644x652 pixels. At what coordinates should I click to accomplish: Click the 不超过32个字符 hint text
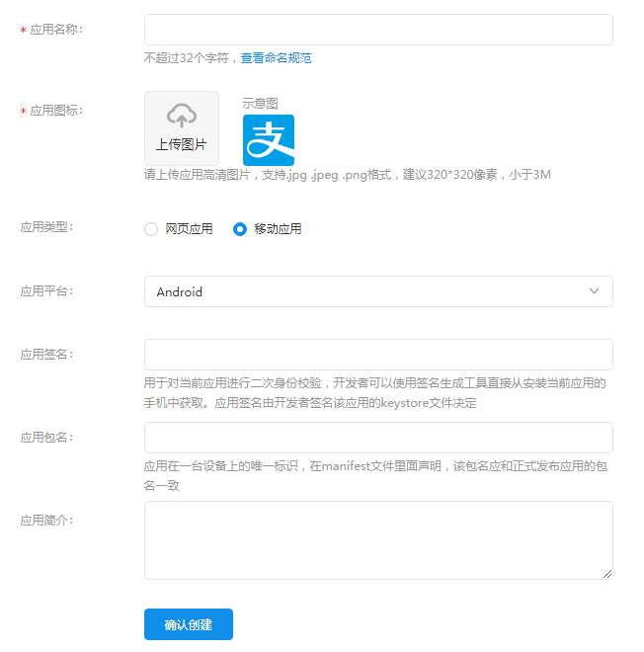[187, 58]
